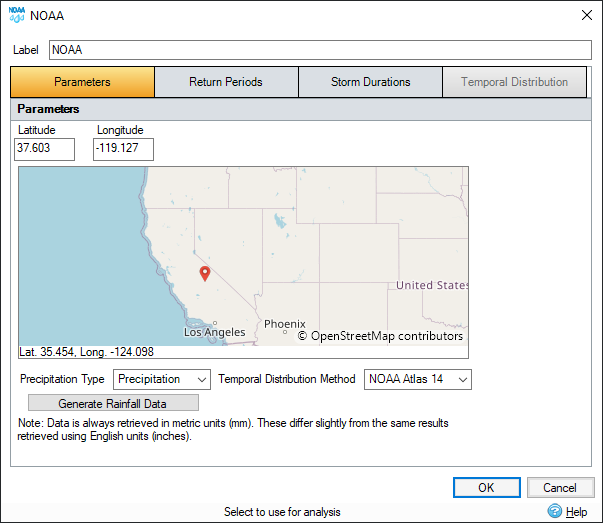Select the Temporal Distribution tab
Viewport: 603px width, 523px height.
tap(515, 82)
